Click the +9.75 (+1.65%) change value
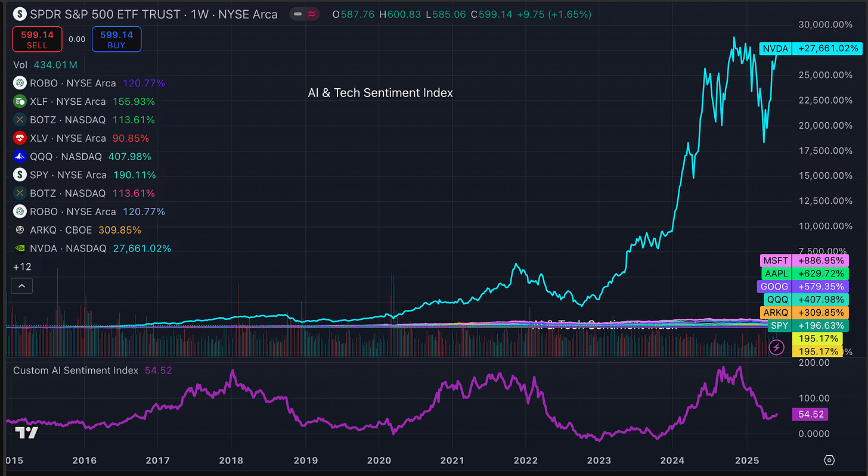The height and width of the screenshot is (476, 868). pyautogui.click(x=553, y=14)
